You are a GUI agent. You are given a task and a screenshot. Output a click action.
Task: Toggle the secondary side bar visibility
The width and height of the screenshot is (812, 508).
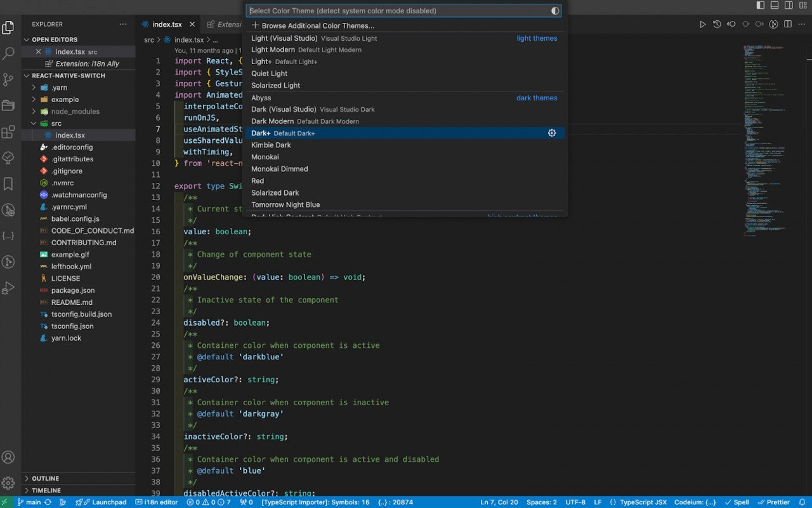[789, 5]
